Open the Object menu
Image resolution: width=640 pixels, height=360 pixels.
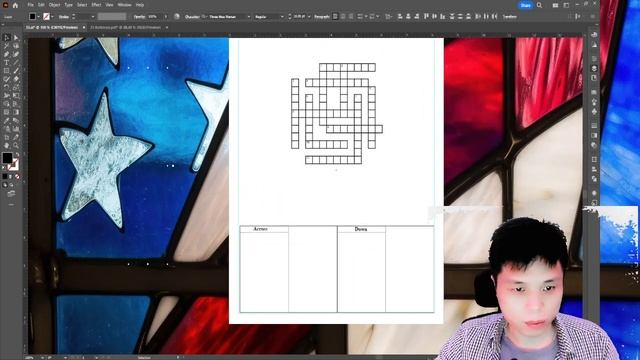[54, 5]
